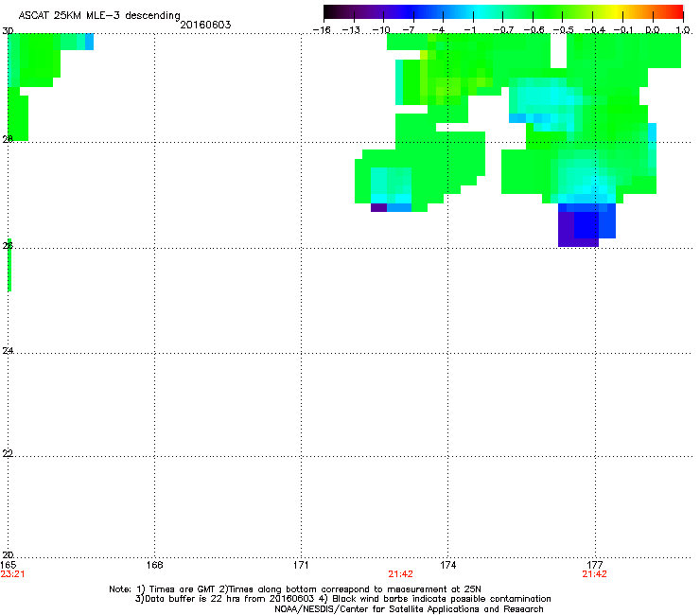700x615 pixels.
Task: Click the 21:42 time stamp under longitude 177
Action: [x=594, y=574]
